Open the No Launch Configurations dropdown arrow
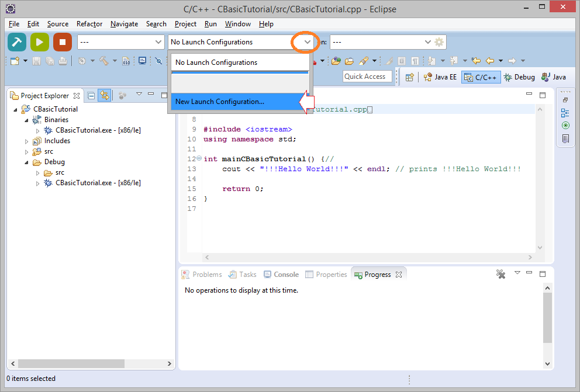The height and width of the screenshot is (392, 580). tap(308, 42)
